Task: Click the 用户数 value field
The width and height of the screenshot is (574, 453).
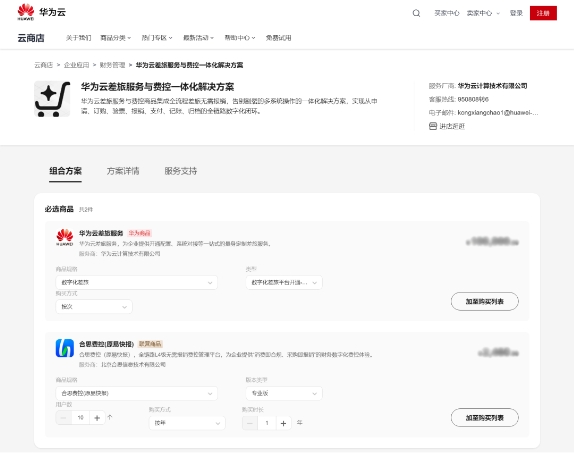Action: point(81,417)
